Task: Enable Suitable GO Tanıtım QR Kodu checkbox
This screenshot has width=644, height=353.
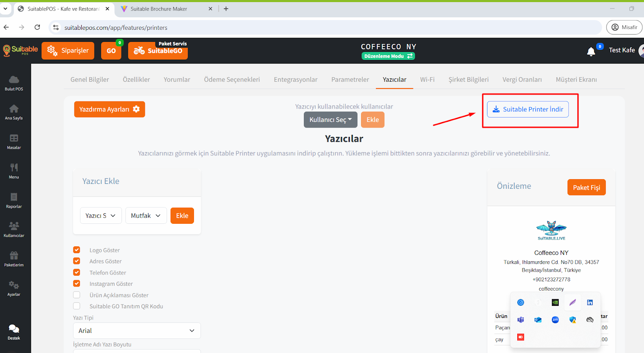Action: [x=76, y=306]
